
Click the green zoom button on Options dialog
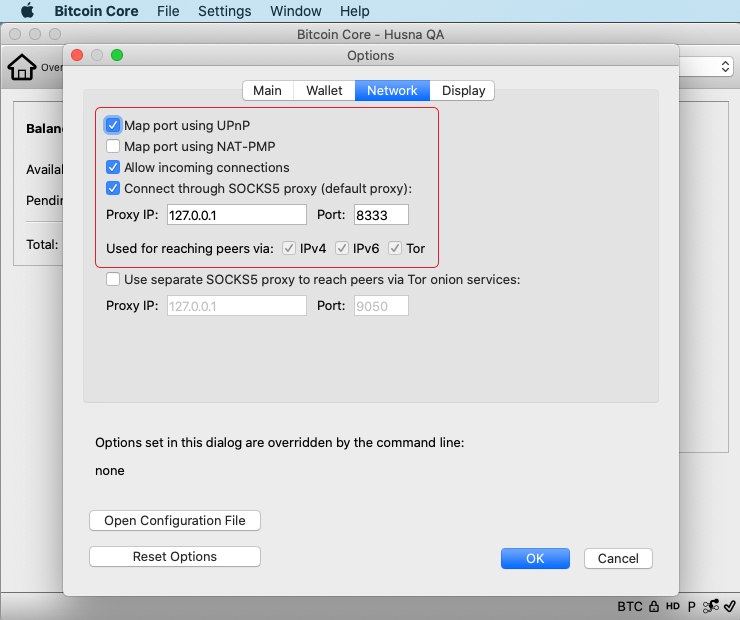coord(117,55)
